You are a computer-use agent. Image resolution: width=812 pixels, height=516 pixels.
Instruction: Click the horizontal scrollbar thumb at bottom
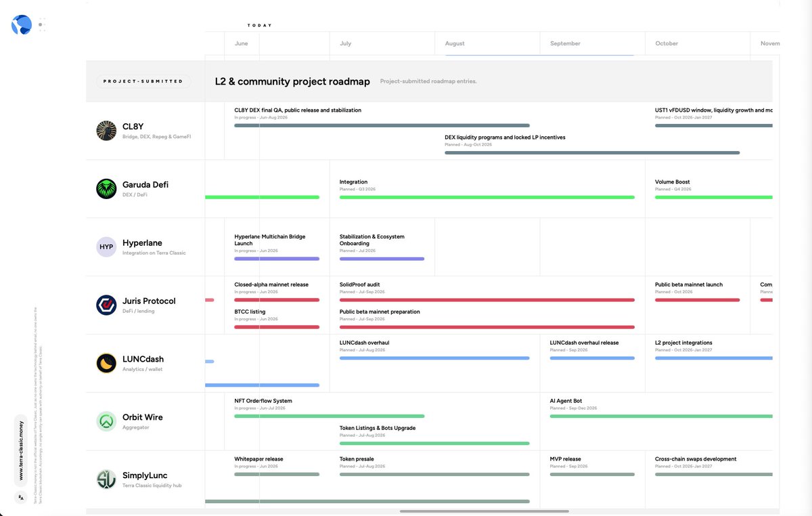click(484, 511)
